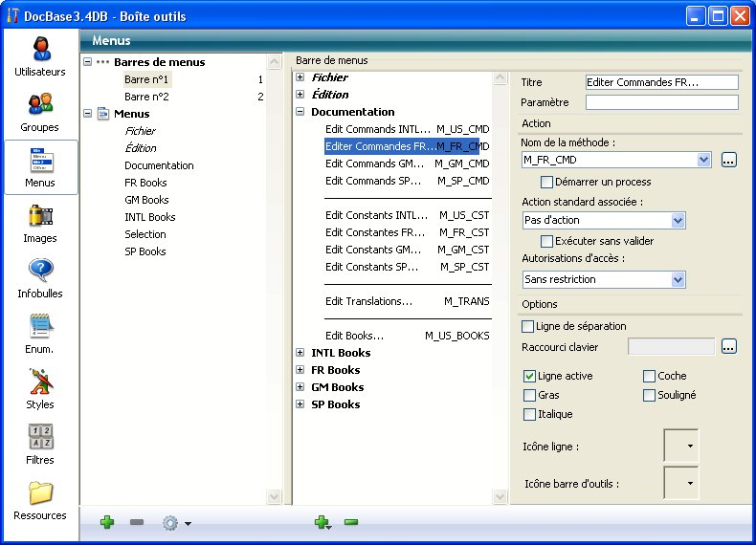Select Barre n°2 in the menu bars list
Viewport: 756px width, 545px height.
pyautogui.click(x=146, y=97)
